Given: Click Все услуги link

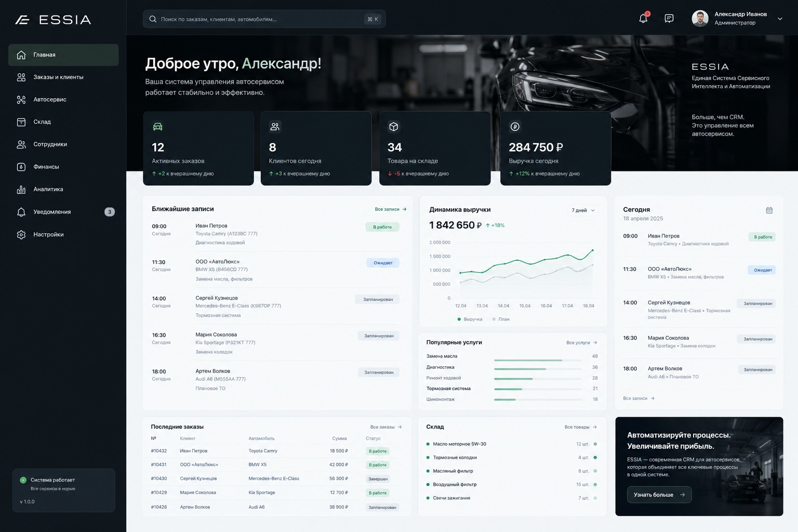Looking at the screenshot, I should pos(582,343).
